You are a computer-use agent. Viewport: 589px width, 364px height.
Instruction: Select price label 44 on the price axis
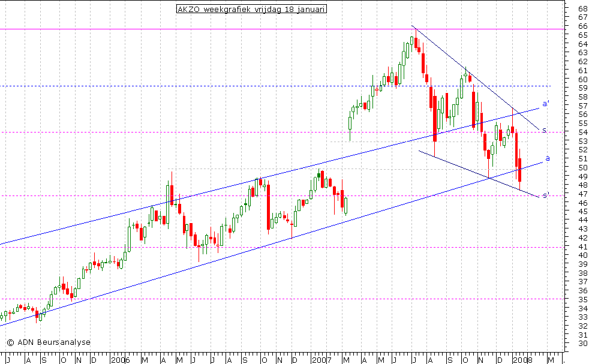point(583,221)
